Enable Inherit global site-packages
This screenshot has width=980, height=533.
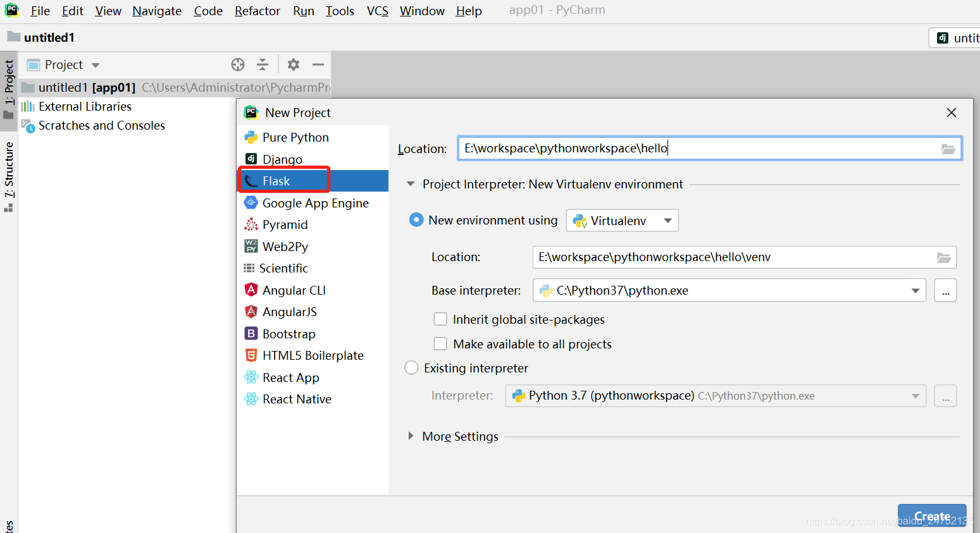[x=440, y=319]
